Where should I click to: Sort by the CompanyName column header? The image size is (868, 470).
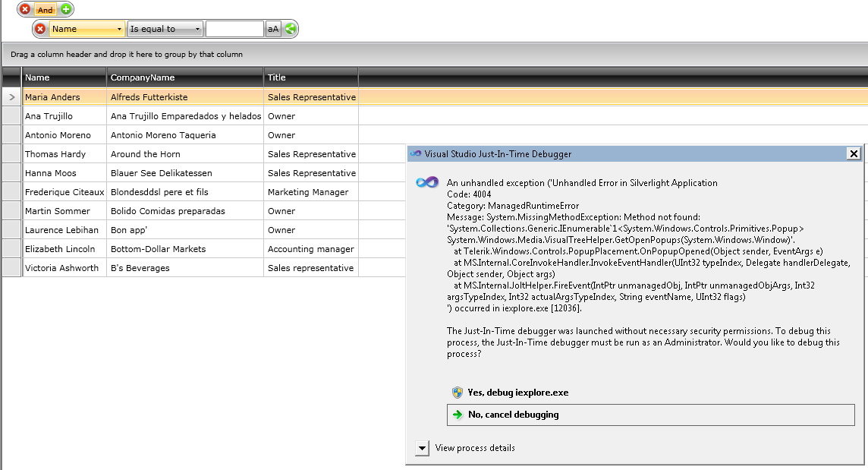pos(185,77)
